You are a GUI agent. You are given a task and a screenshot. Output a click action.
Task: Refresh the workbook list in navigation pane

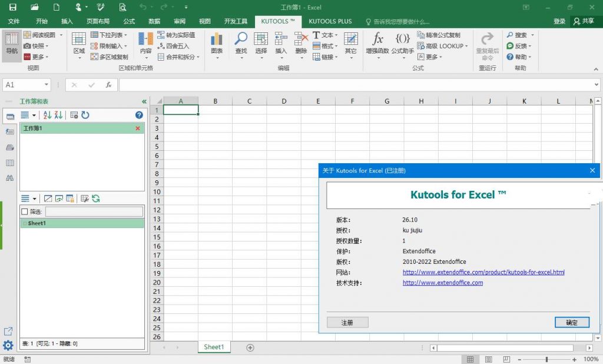(85, 115)
